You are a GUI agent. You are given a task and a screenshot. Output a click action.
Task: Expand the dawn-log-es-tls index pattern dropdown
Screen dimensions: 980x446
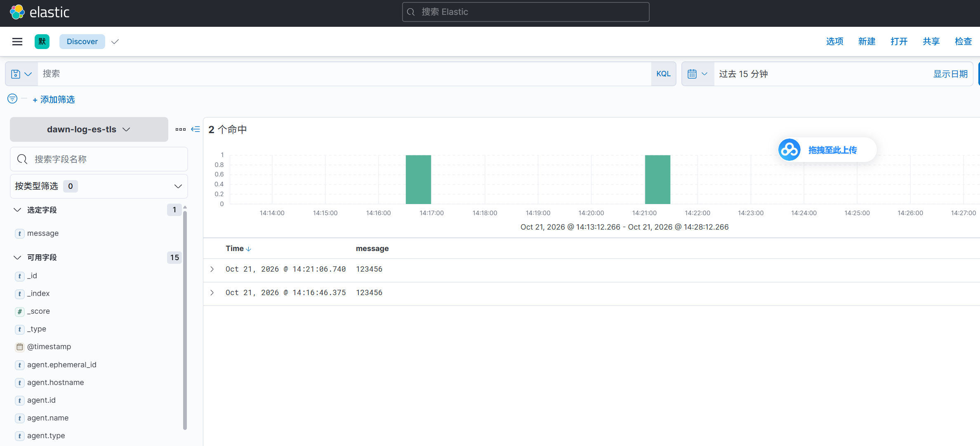89,129
